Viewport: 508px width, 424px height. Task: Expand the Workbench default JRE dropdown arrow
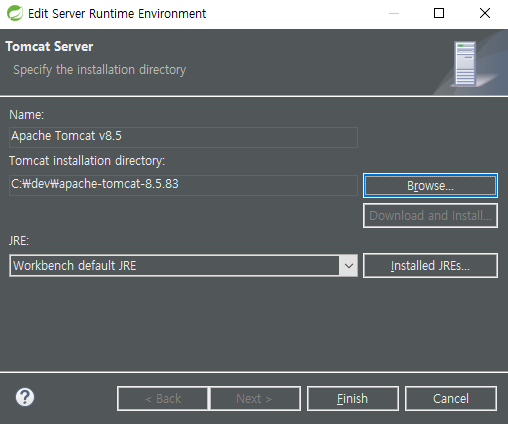coord(349,266)
